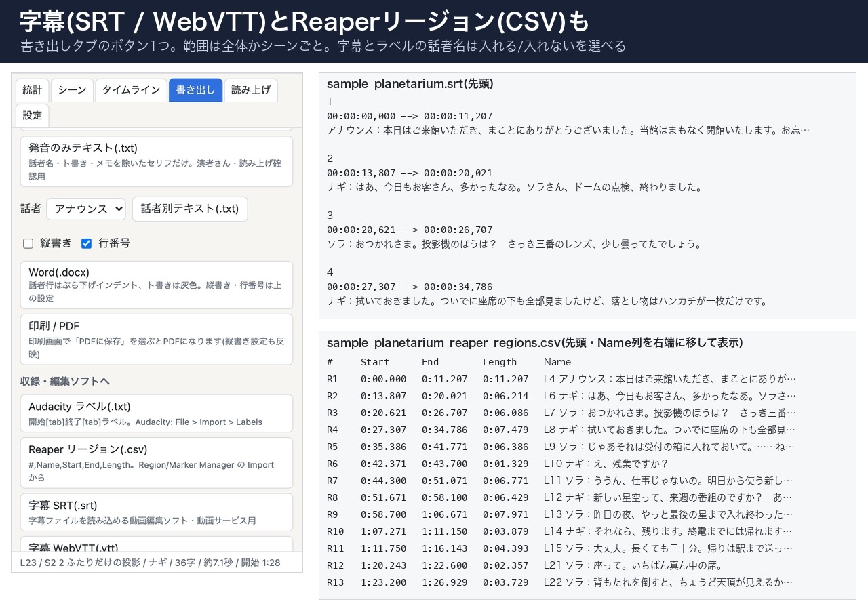Click the 字幕 WebVTT(.vtt) button
868x610 pixels.
(157, 544)
